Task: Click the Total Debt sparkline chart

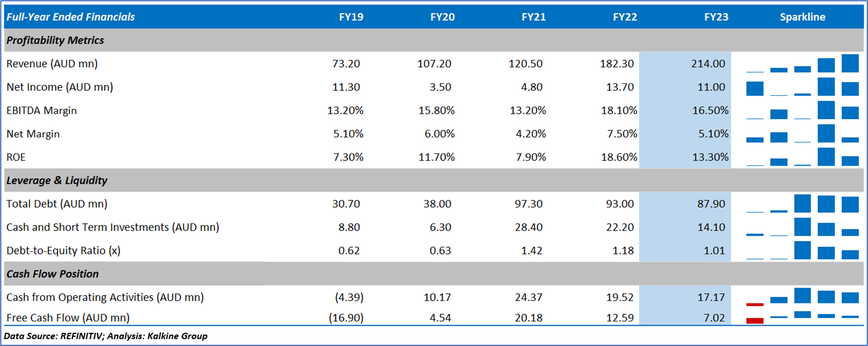Action: [x=802, y=204]
